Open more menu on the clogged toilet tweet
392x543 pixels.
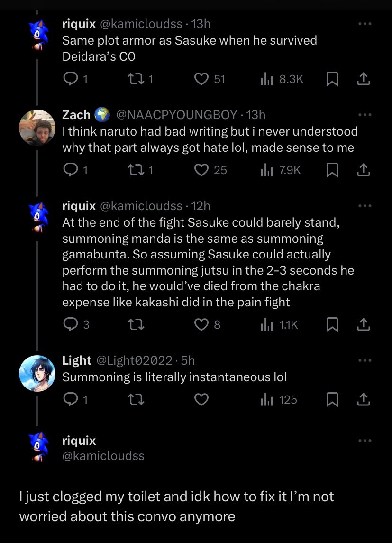(x=365, y=441)
